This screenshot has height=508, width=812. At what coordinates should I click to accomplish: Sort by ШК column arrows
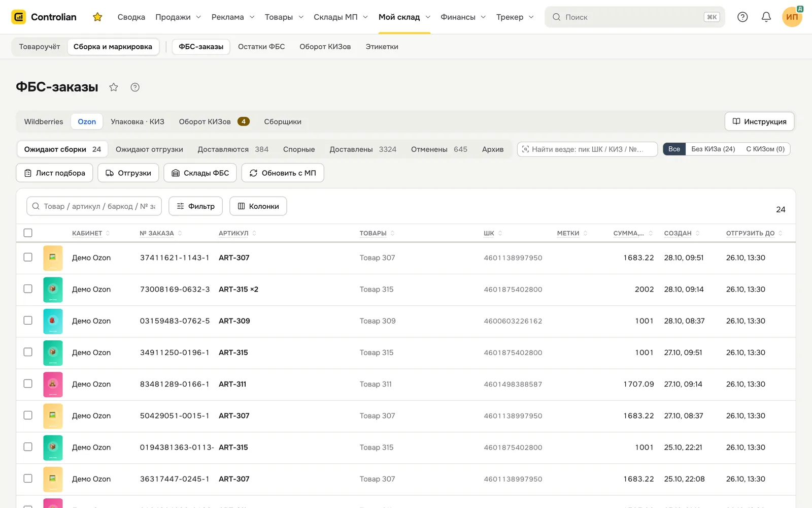[x=500, y=233]
